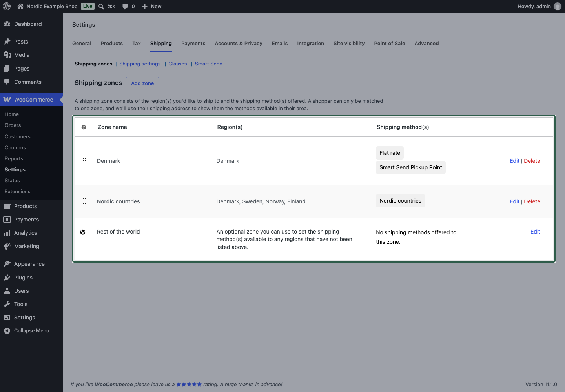Open Orders in the WooCommerce submenu
The height and width of the screenshot is (392, 565).
pyautogui.click(x=13, y=125)
